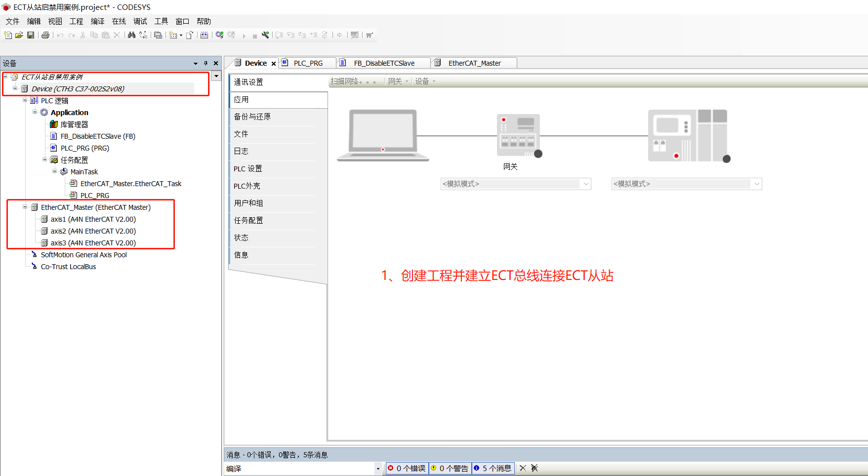Toggle the 0 个错误 errors filter
The width and height of the screenshot is (868, 476).
pos(407,468)
